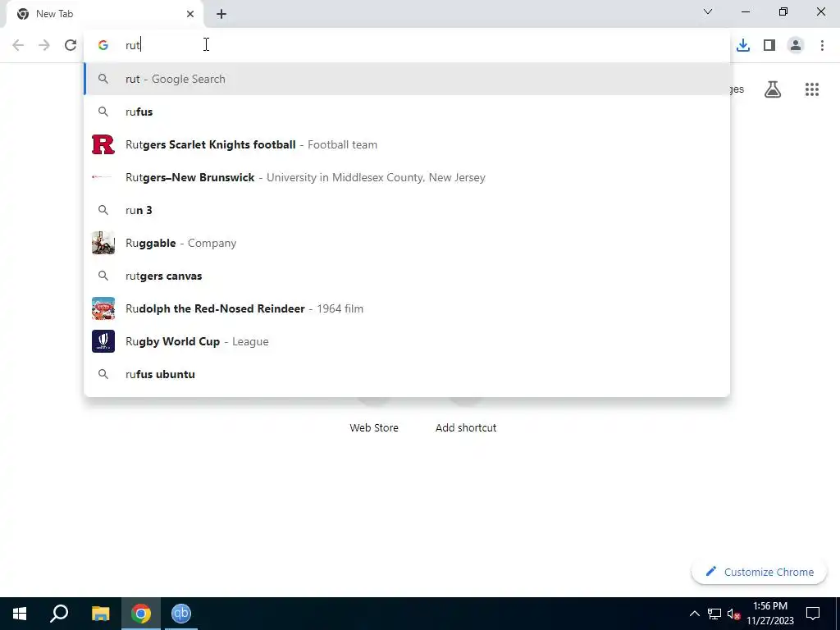This screenshot has height=630, width=840.
Task: Open the notification center icon
Action: [813, 614]
